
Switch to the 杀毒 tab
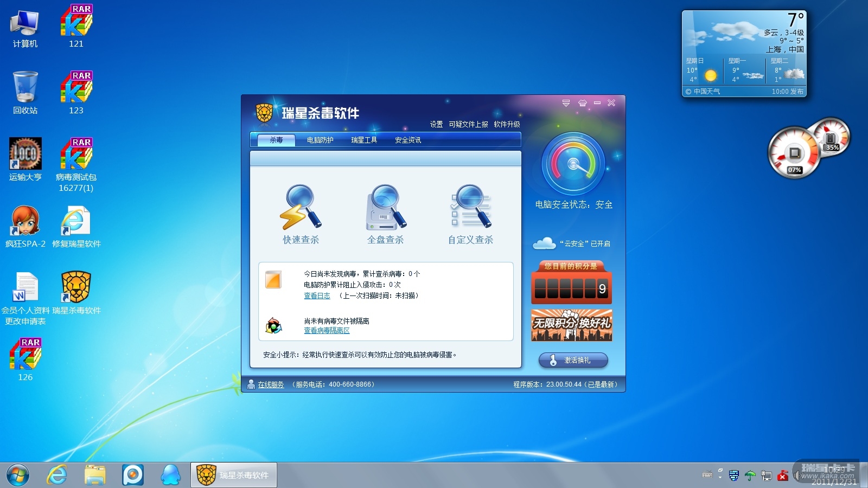[x=277, y=140]
